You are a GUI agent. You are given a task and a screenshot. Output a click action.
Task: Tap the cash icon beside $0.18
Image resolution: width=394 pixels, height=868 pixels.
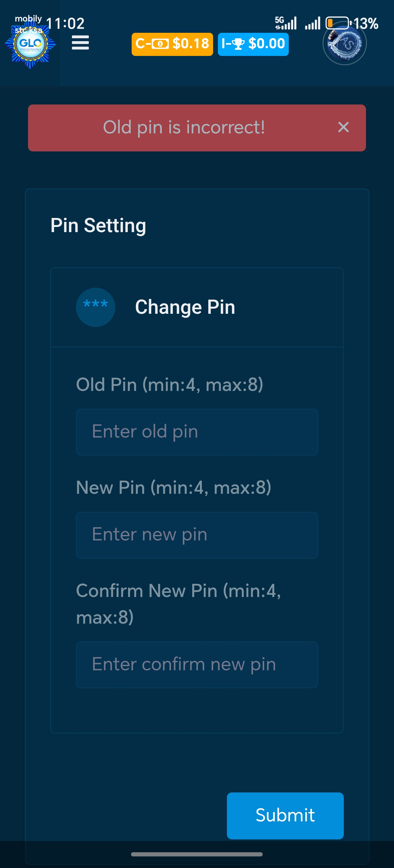[x=160, y=44]
